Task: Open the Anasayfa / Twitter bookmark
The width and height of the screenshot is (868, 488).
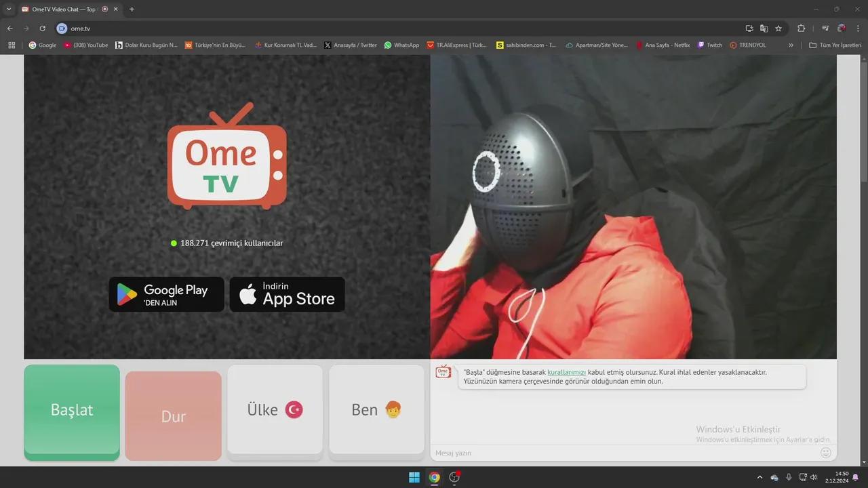Action: click(x=351, y=45)
